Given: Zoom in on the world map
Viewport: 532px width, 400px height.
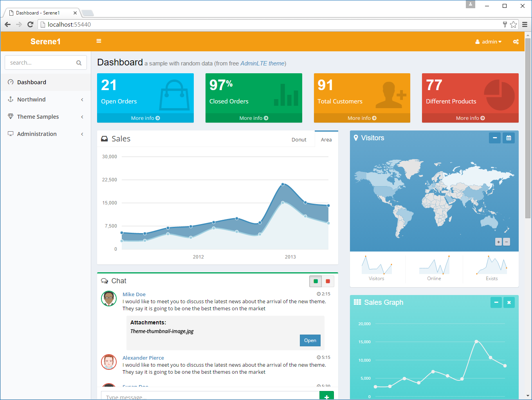Looking at the screenshot, I should 498,242.
